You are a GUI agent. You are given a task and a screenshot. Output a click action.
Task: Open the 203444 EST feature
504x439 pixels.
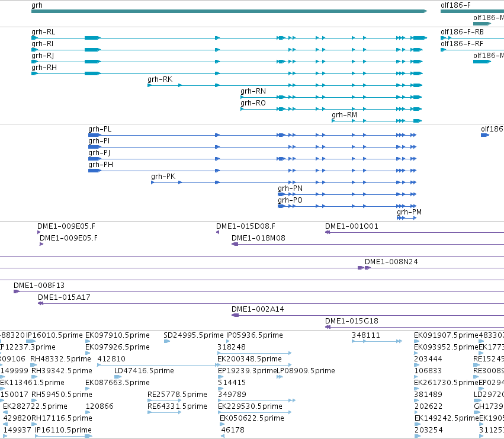pyautogui.click(x=428, y=359)
